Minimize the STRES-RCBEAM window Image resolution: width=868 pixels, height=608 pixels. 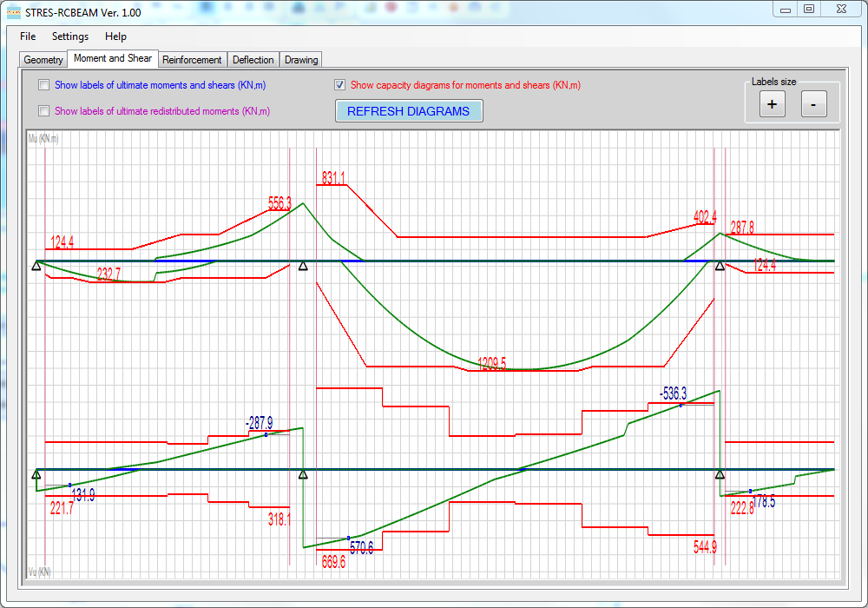point(785,9)
